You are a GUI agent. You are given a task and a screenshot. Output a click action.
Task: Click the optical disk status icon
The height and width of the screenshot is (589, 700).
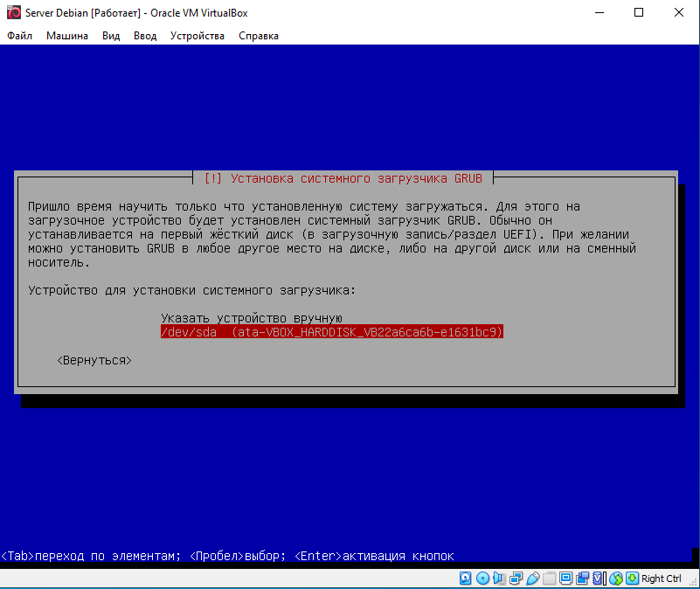[x=482, y=579]
